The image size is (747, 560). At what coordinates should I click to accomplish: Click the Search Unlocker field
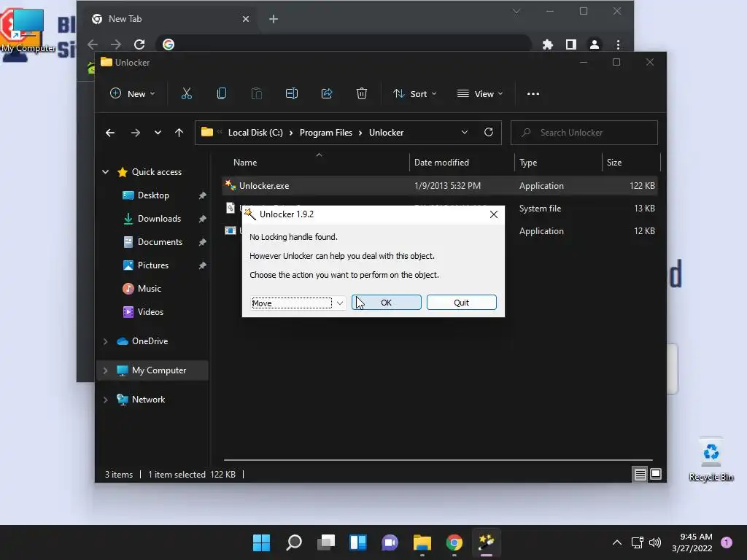[x=584, y=133]
